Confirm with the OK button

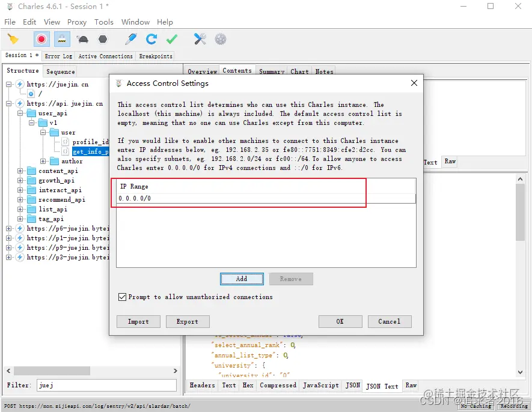pyautogui.click(x=340, y=321)
